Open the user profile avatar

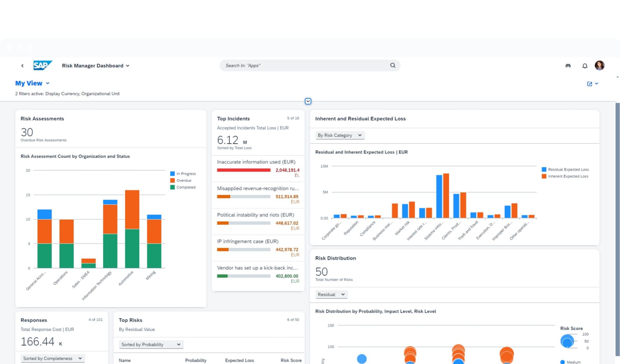599,66
